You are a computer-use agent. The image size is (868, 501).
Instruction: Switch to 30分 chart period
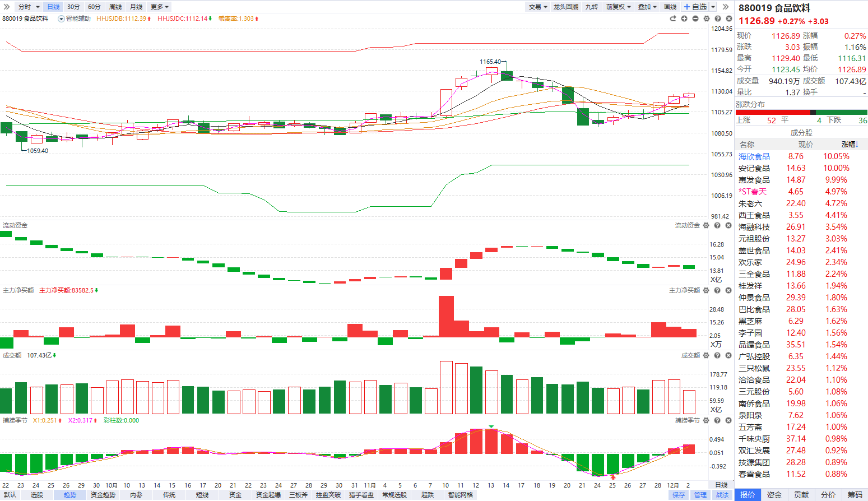[x=73, y=7]
